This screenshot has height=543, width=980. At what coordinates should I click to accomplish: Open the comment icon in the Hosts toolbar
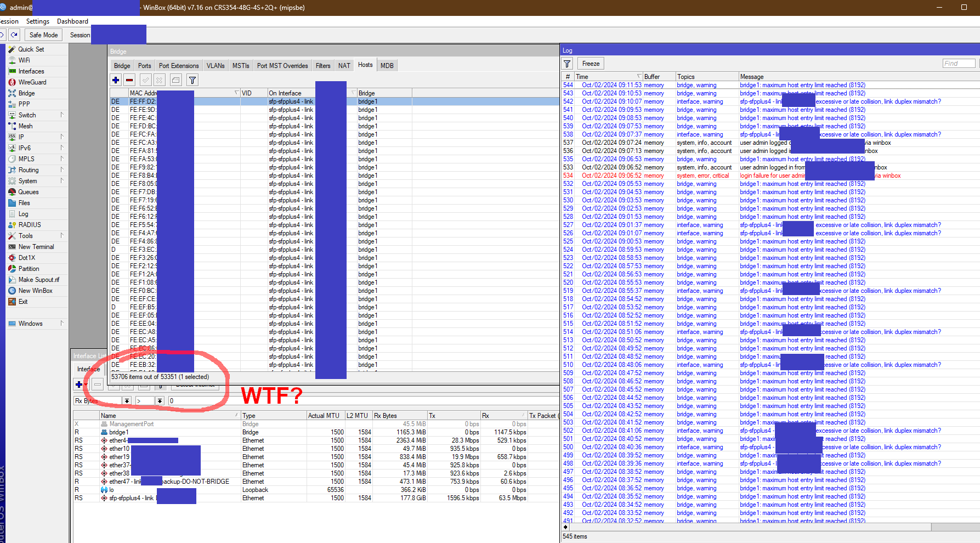pyautogui.click(x=175, y=80)
